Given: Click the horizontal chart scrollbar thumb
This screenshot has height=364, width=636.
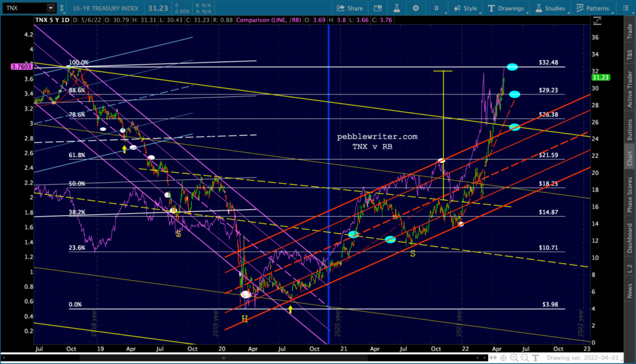Looking at the screenshot, I should coord(224,358).
